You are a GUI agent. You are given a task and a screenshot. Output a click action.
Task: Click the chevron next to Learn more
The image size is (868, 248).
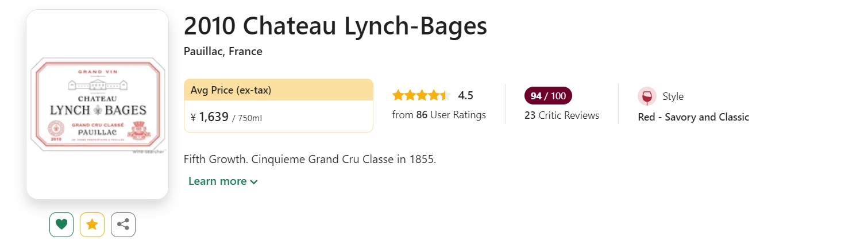click(254, 182)
